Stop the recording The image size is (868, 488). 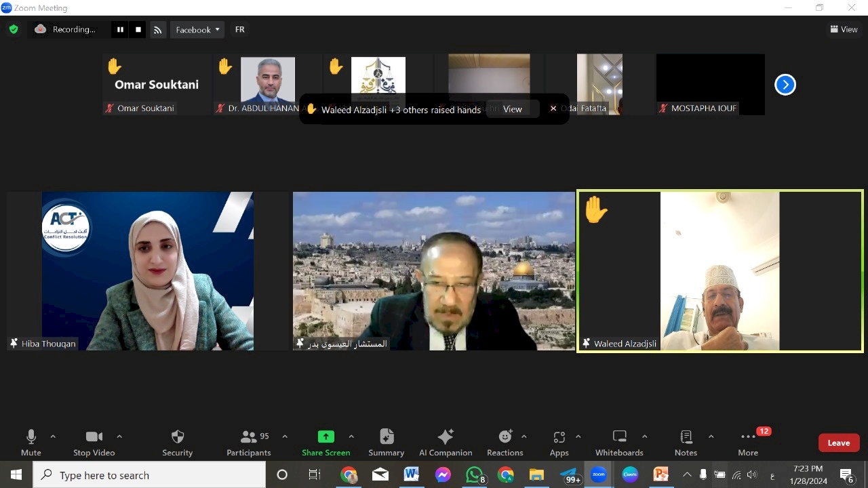pos(138,30)
